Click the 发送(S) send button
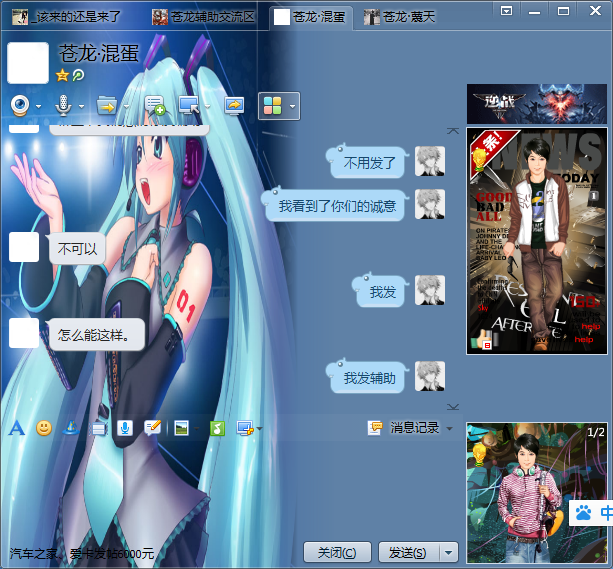The width and height of the screenshot is (613, 569). (x=409, y=552)
